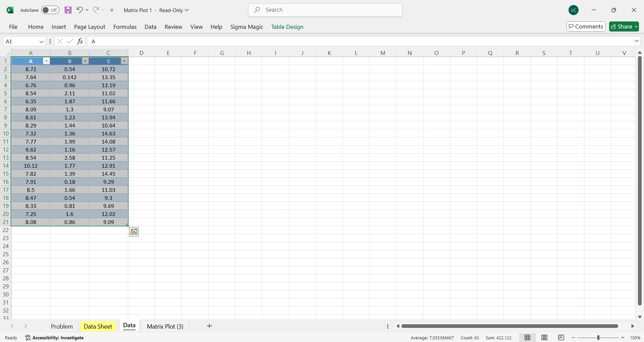
Task: Expand the formula bar
Action: (x=636, y=41)
